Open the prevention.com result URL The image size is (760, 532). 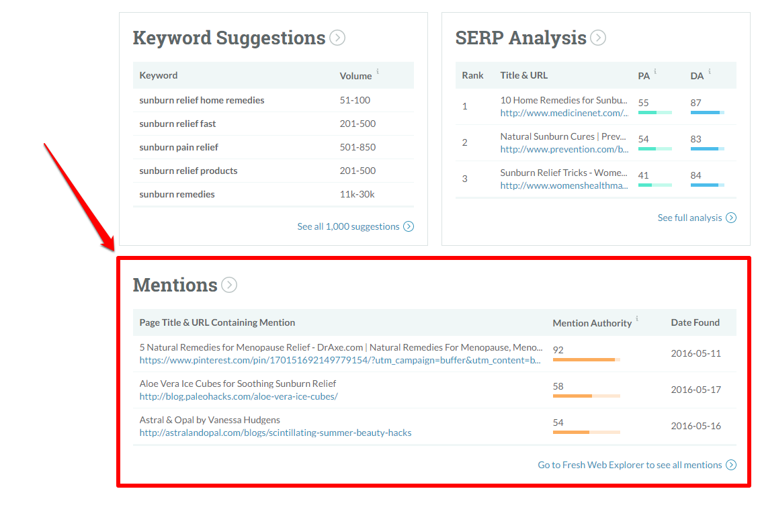[x=564, y=149]
